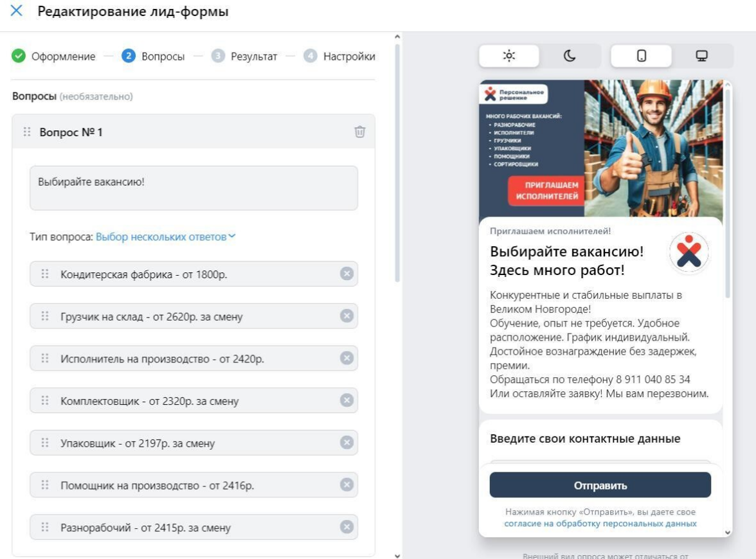Click the left panel vertical scrollbar
This screenshot has height=559, width=756.
pos(397,164)
